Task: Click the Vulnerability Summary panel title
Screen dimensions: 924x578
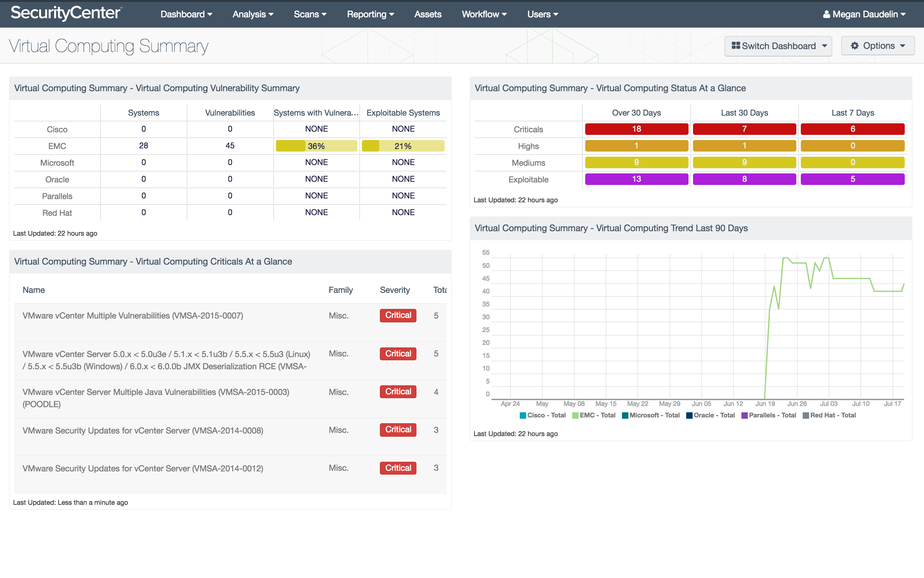Action: (x=157, y=88)
